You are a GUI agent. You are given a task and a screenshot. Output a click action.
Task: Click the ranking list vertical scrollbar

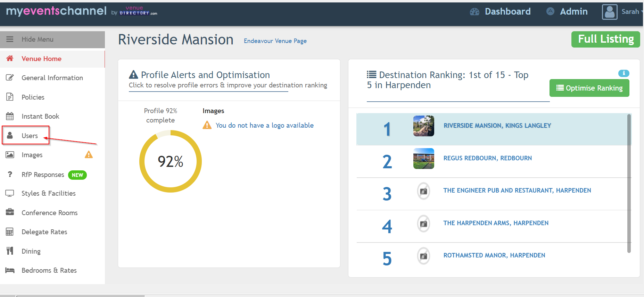[629, 183]
